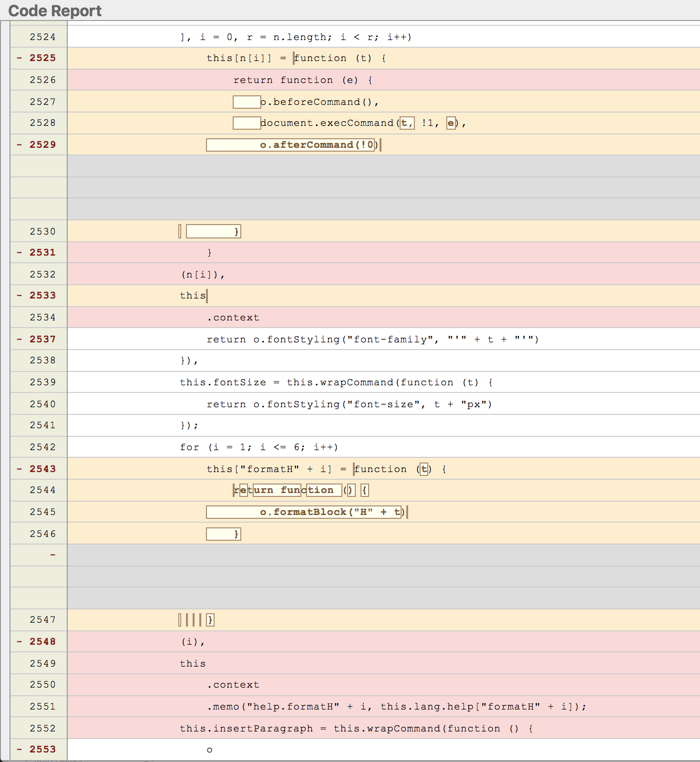Click the ".context" code on line 2550
700x762 pixels.
coord(233,685)
